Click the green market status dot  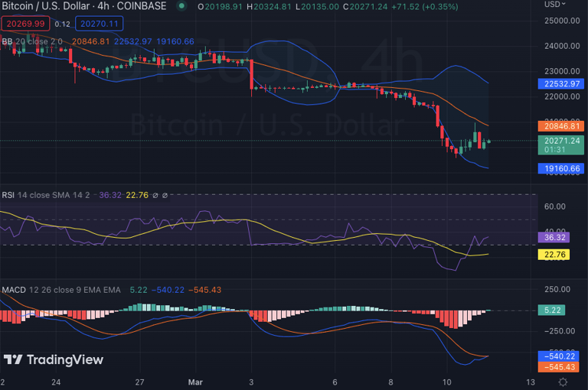[x=181, y=6]
